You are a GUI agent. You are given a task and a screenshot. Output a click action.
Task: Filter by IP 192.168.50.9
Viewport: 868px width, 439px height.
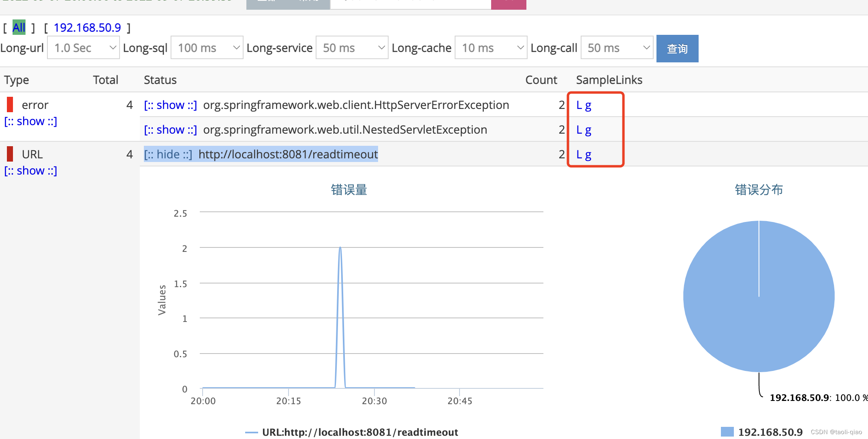87,28
